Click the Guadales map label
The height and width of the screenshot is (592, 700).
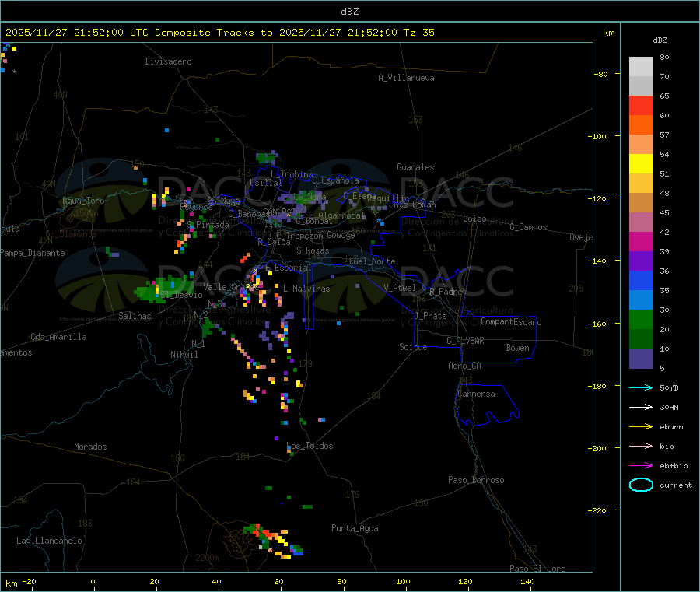415,167
